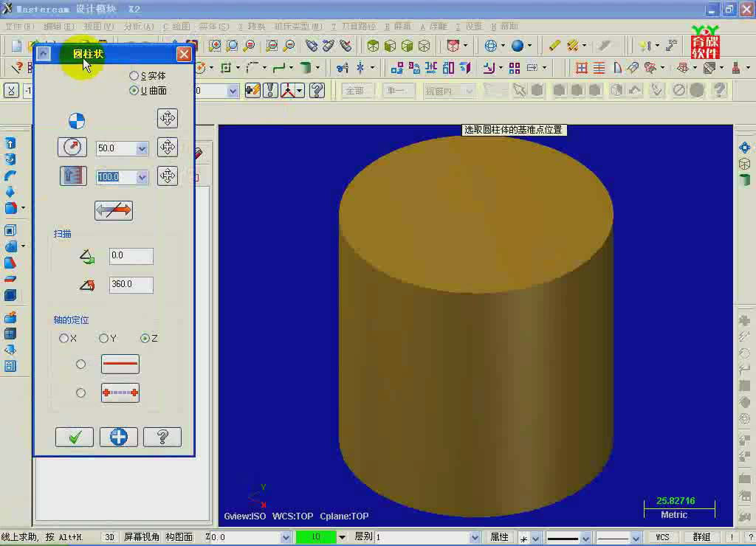This screenshot has width=756, height=546.
Task: Open the point style asterisk dropdown
Action: point(535,537)
